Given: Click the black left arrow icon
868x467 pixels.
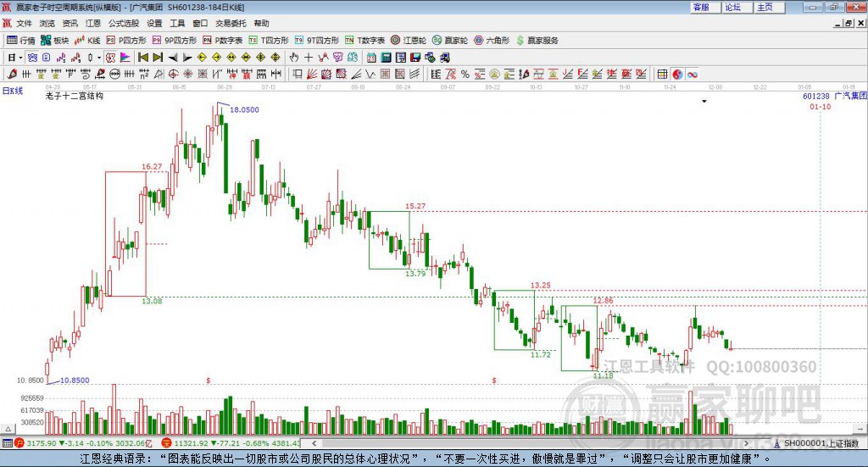Looking at the screenshot, I should [173, 58].
